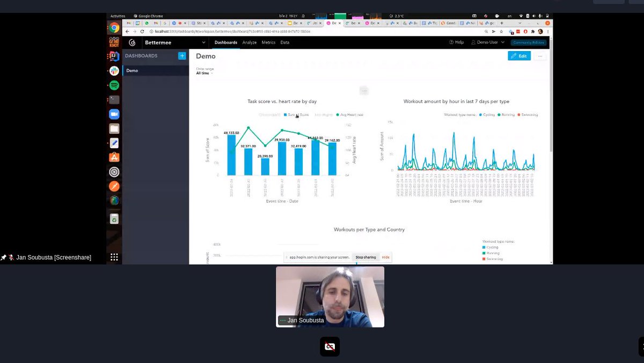Add a new dashboard with plus button

(182, 56)
